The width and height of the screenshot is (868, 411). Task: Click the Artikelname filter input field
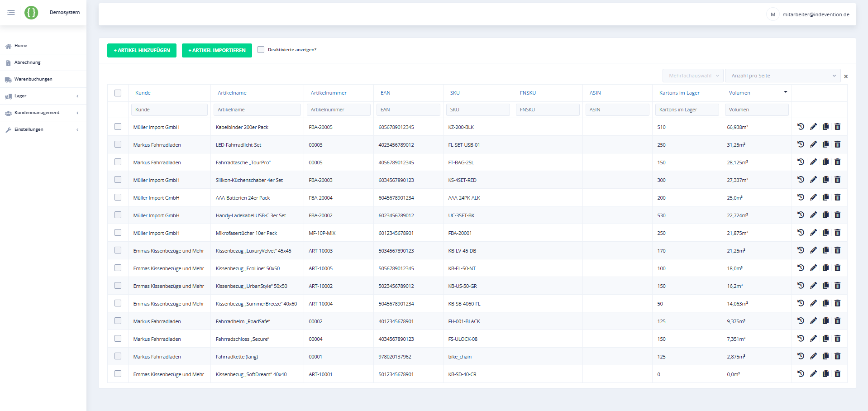tap(257, 110)
